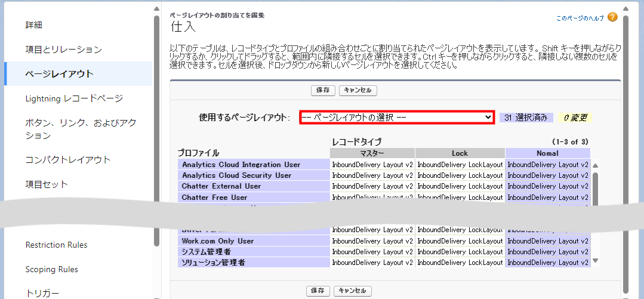The image size is (644, 299).
Task: Click the bottom 保存 button
Action: click(x=318, y=291)
